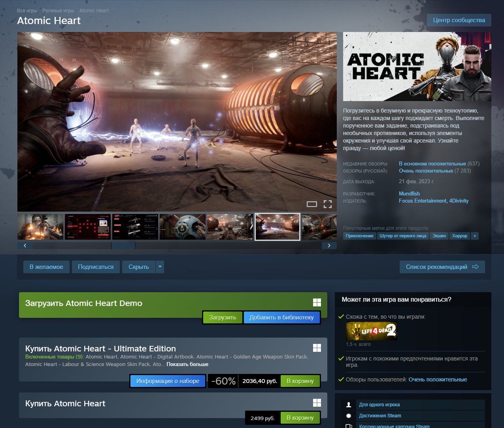504x428 pixels.
Task: Go to Все игры breadcrumb
Action: [x=27, y=11]
